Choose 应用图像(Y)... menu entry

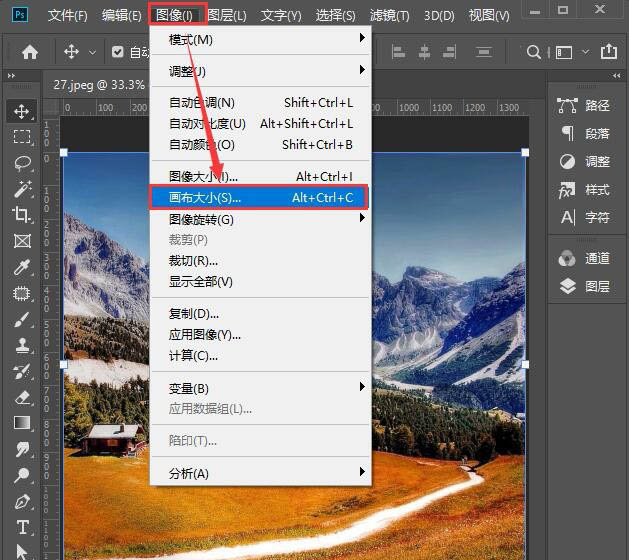coord(260,334)
